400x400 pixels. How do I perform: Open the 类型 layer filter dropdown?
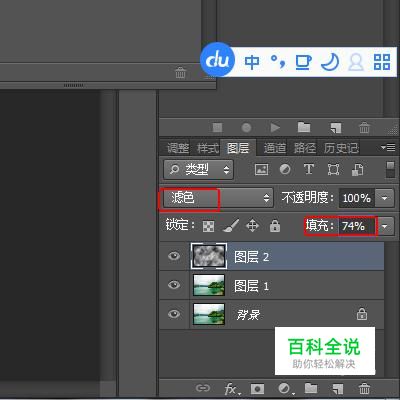pos(198,170)
